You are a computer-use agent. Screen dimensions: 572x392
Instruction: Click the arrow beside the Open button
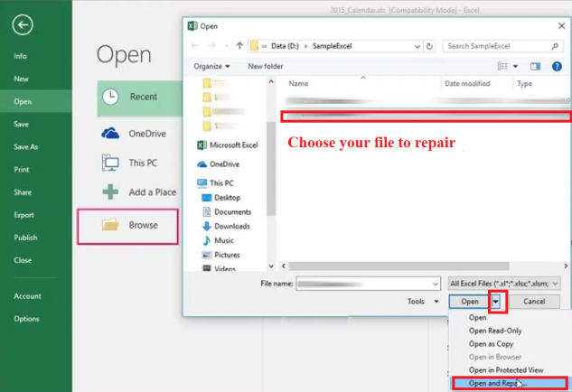[x=496, y=302]
